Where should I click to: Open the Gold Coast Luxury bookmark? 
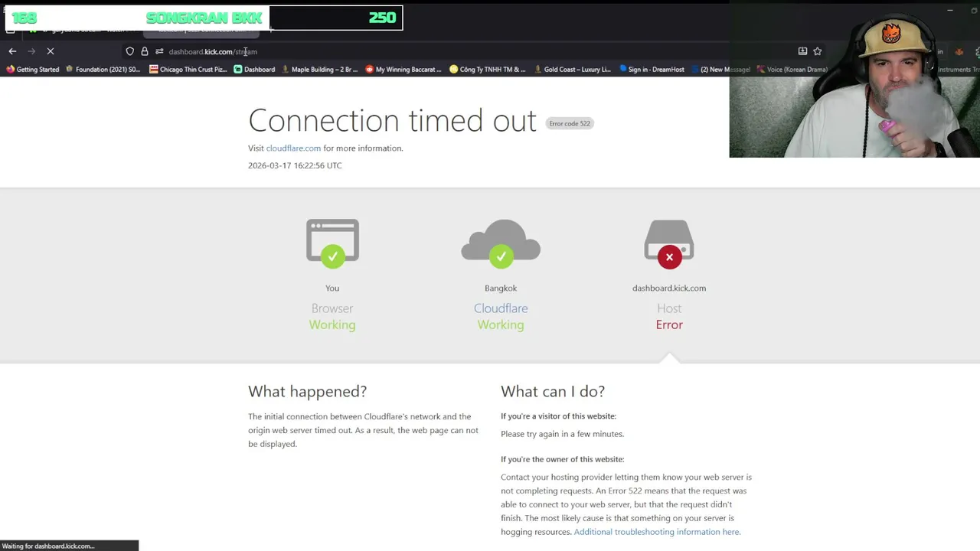pos(573,70)
